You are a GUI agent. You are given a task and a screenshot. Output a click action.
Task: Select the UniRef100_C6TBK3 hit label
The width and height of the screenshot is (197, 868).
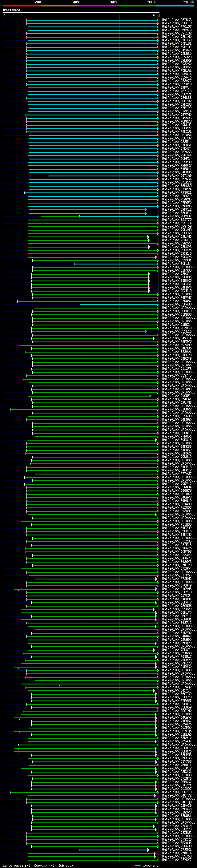[176, 20]
